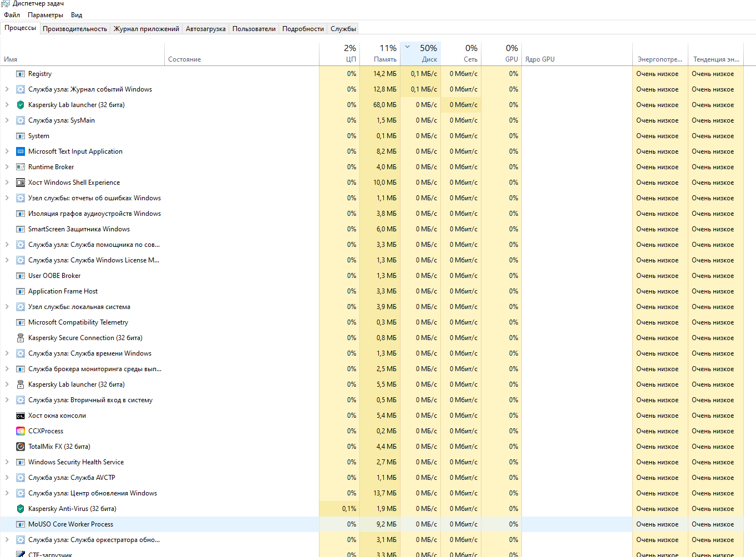
Task: Click the Microsoft Text Input Application icon
Action: point(21,151)
